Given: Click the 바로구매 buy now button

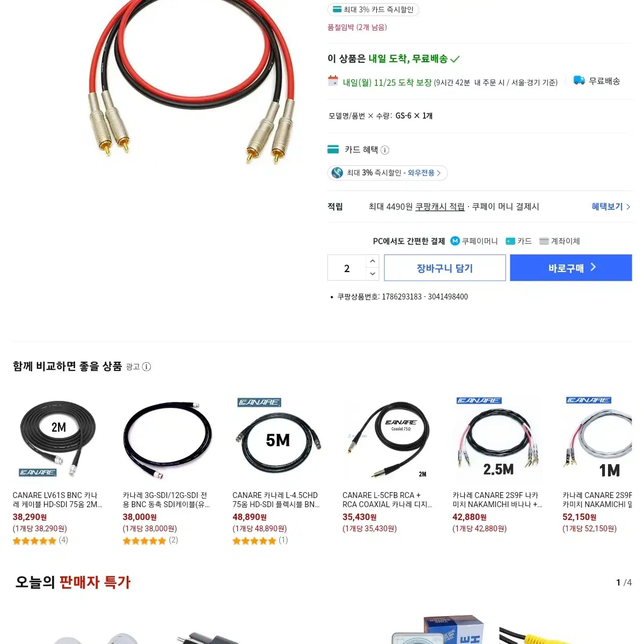Looking at the screenshot, I should coord(571,268).
